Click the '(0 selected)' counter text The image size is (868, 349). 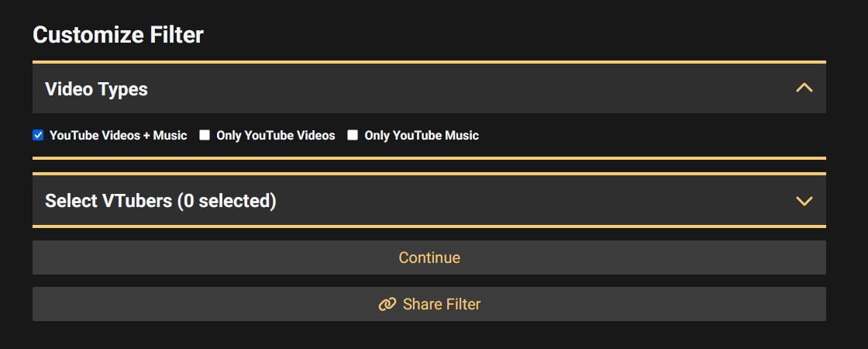tap(226, 201)
